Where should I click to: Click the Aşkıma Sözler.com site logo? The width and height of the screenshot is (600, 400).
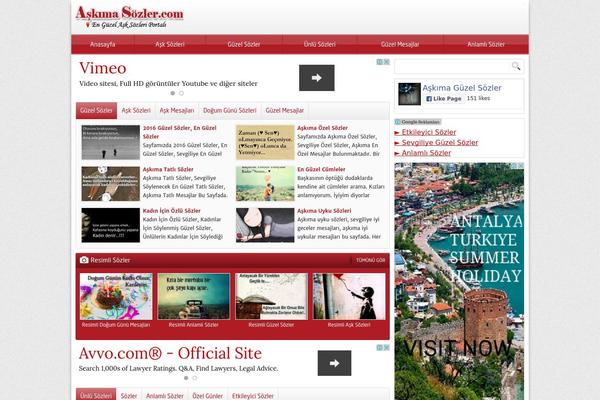coord(129,17)
